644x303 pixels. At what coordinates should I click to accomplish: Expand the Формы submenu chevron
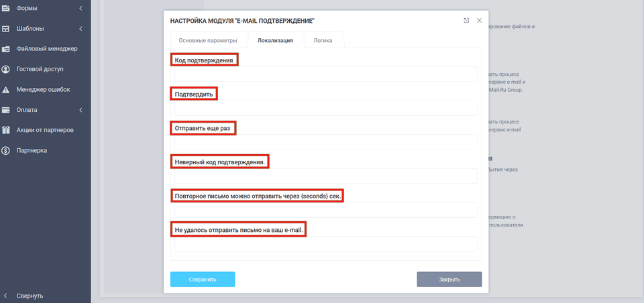coord(80,8)
